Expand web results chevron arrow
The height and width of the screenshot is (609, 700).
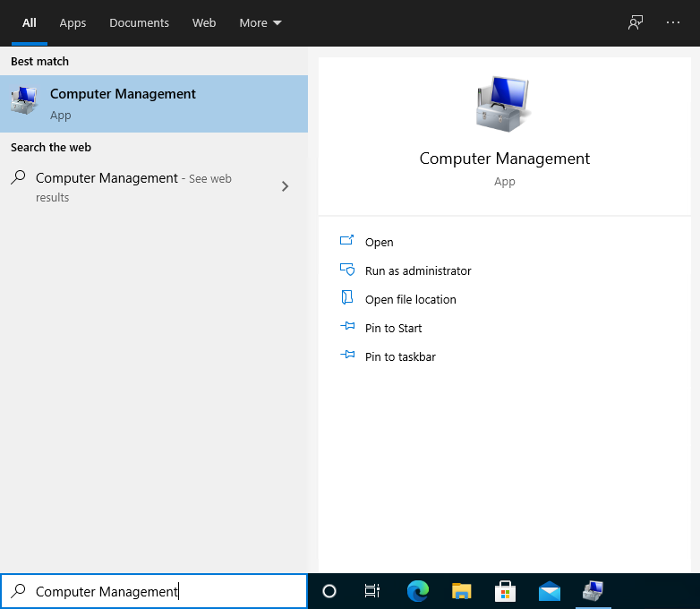click(285, 186)
